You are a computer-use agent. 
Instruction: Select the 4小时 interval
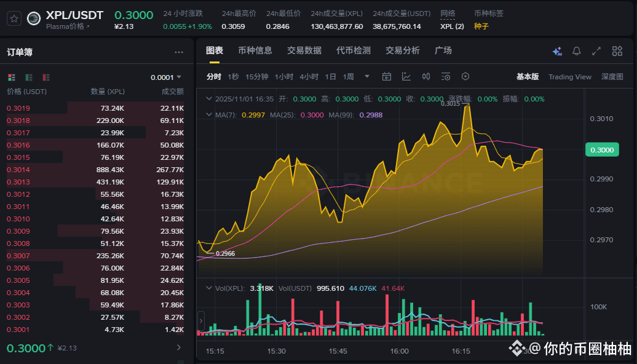pos(309,77)
